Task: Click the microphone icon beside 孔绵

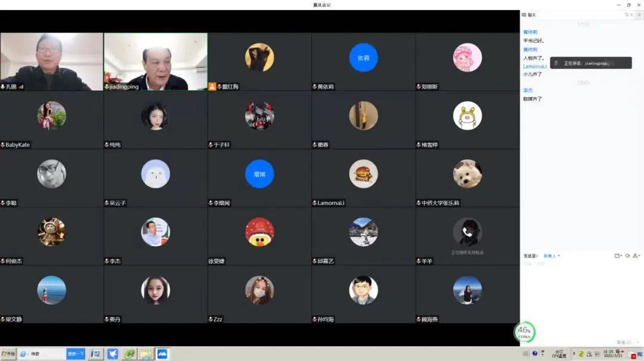Action: click(x=3, y=87)
